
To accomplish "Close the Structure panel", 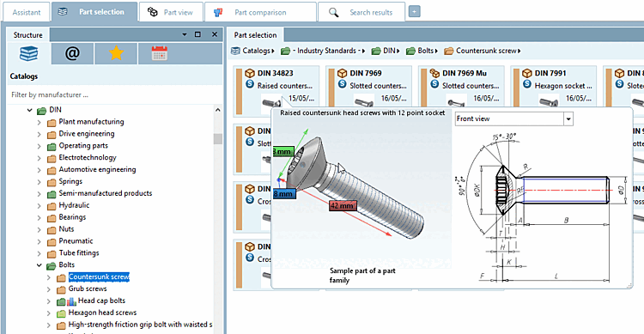I will tap(215, 34).
